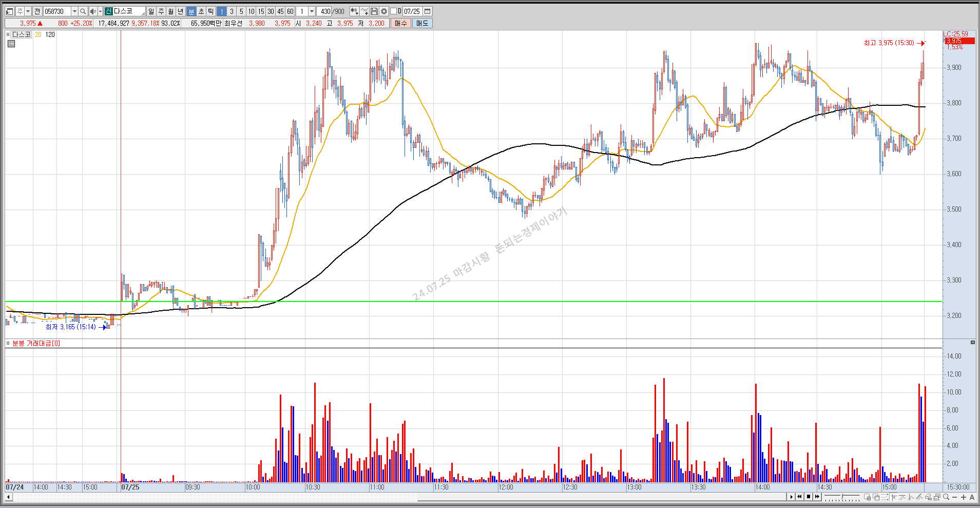Switch to the 틱 tick chart tab

point(210,11)
